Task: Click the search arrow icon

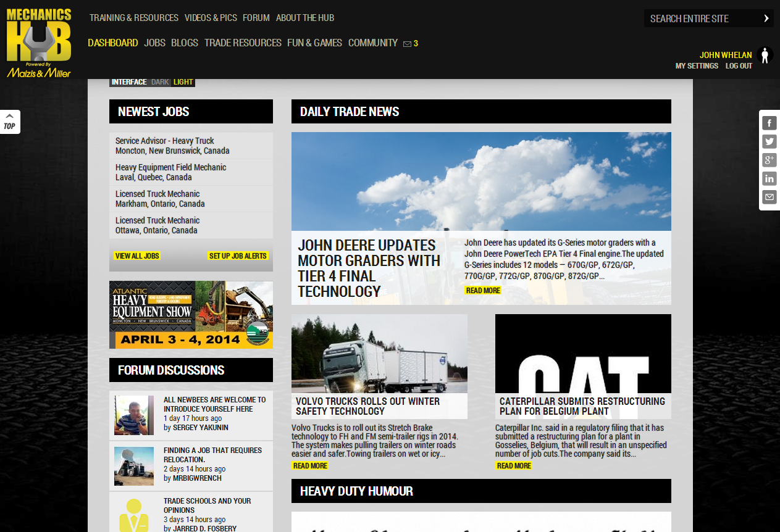Action: click(x=766, y=19)
